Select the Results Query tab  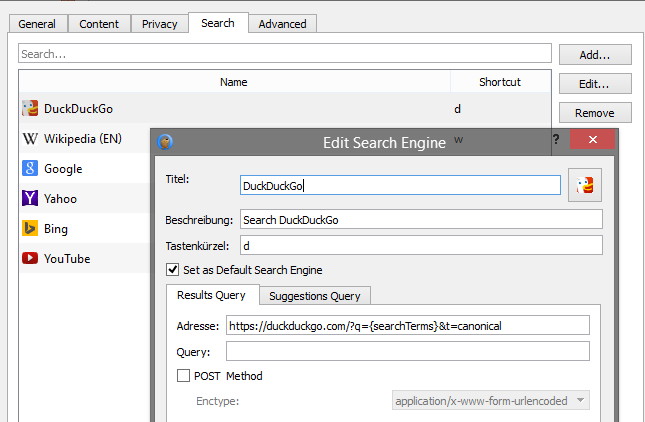[x=211, y=295]
